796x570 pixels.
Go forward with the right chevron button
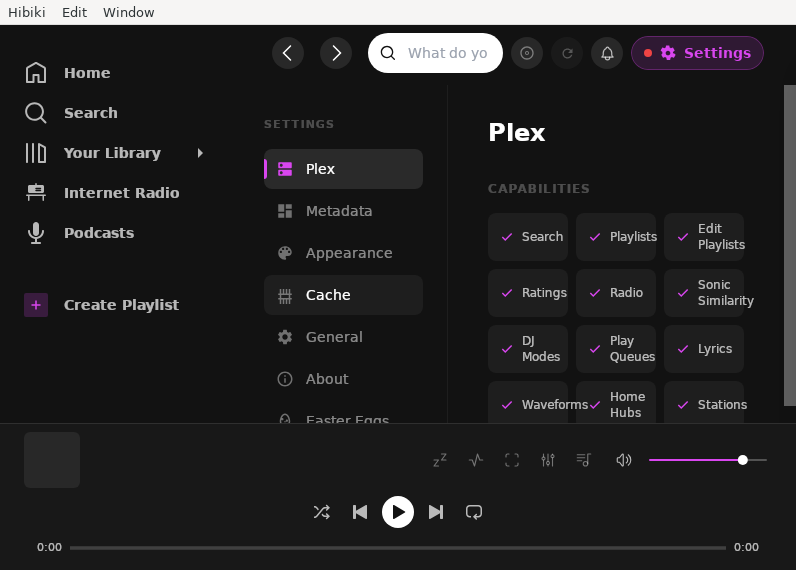pyautogui.click(x=336, y=53)
